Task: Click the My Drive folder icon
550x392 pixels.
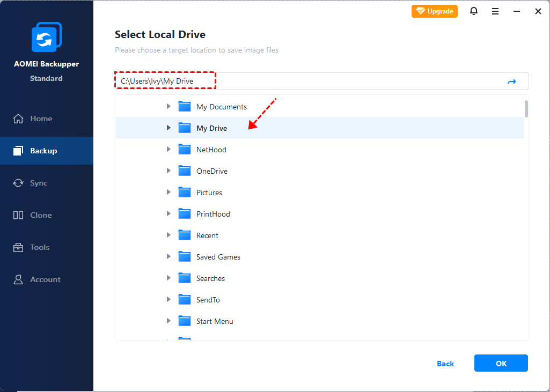Action: point(185,128)
